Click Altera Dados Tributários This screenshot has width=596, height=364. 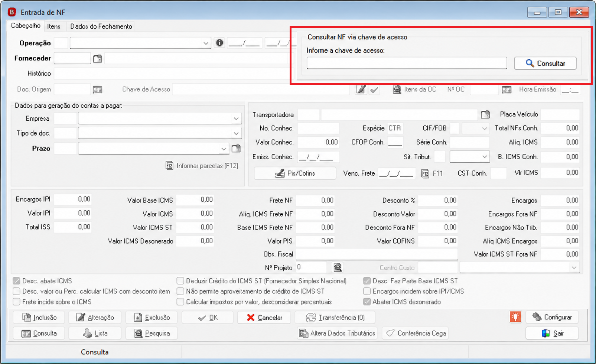pos(337,333)
